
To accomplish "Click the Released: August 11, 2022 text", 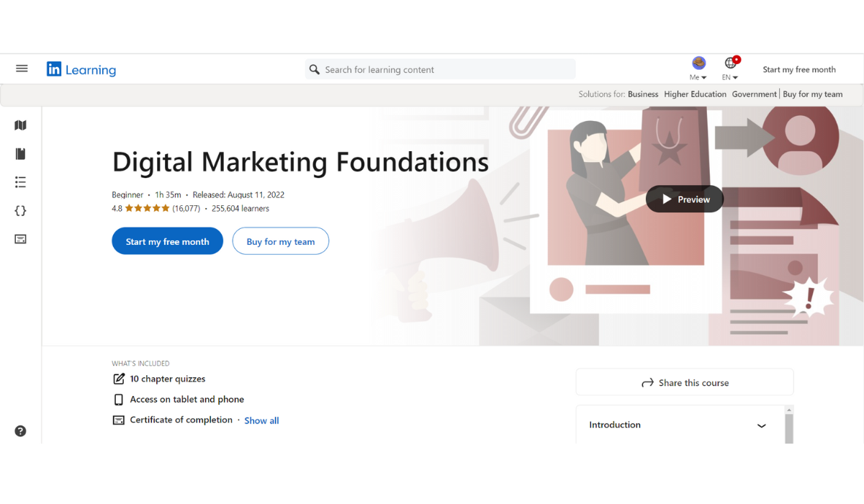I will point(238,195).
